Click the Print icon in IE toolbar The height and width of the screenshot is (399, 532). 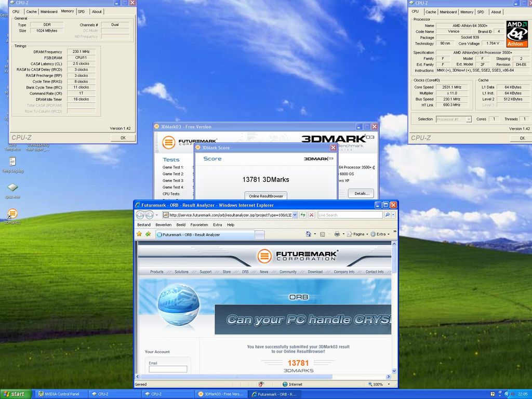click(x=337, y=234)
